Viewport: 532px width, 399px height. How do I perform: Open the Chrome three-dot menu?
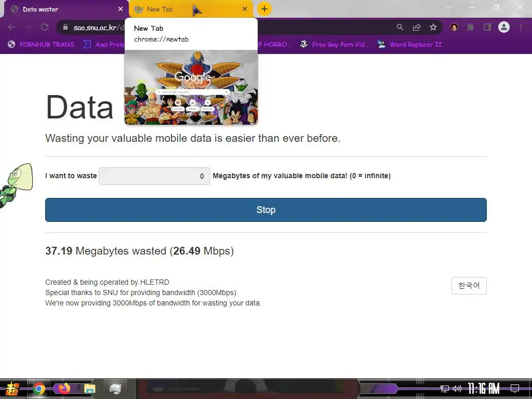(521, 28)
